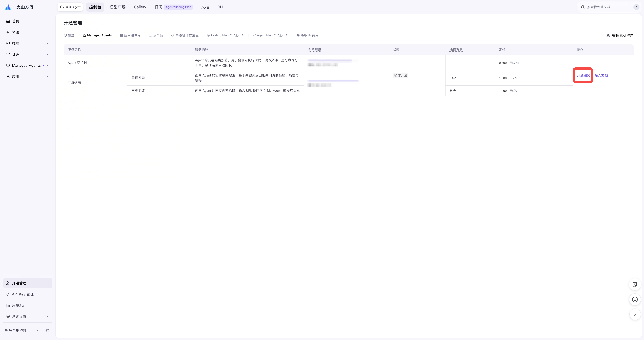Click the 开通服务 link

click(x=583, y=75)
